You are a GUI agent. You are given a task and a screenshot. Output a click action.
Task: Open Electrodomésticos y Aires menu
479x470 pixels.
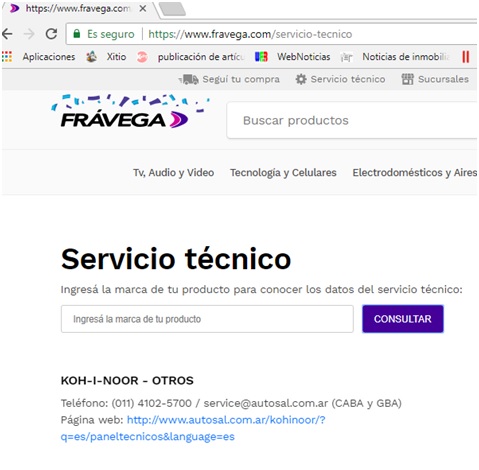pyautogui.click(x=414, y=173)
